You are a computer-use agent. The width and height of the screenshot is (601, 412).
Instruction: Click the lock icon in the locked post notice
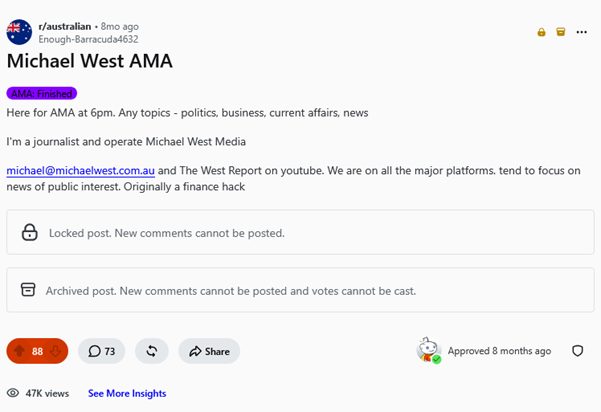(30, 232)
